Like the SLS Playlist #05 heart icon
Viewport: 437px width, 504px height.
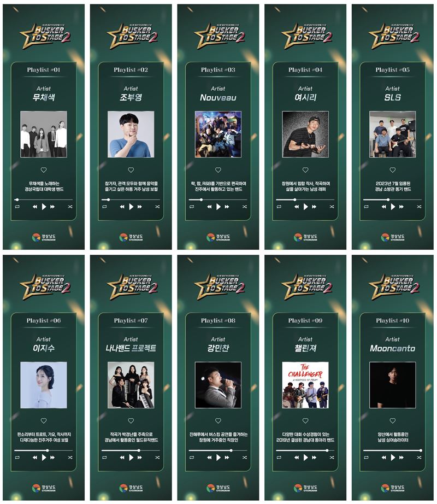(393, 169)
